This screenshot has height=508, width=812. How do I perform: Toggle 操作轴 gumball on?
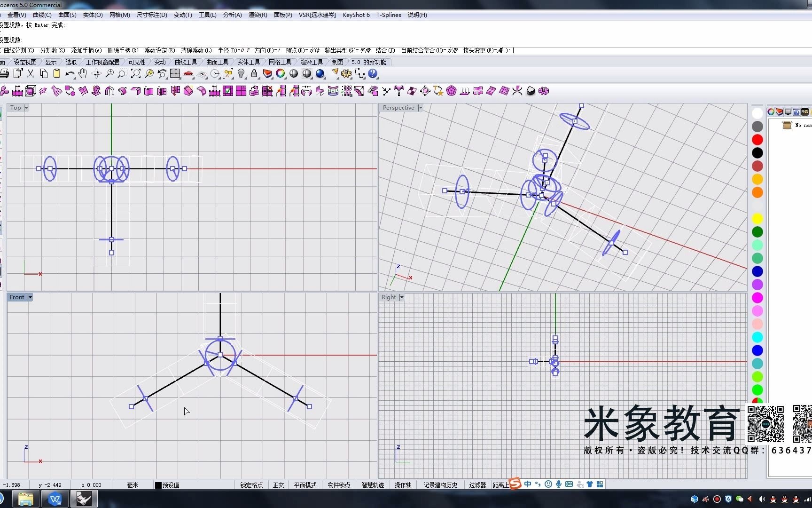click(x=403, y=484)
